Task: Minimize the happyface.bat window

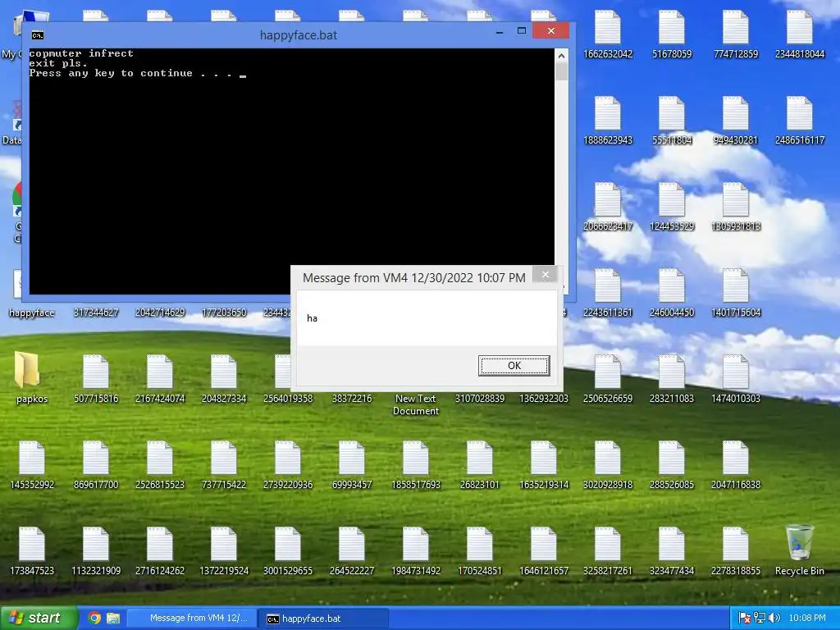Action: (x=500, y=31)
